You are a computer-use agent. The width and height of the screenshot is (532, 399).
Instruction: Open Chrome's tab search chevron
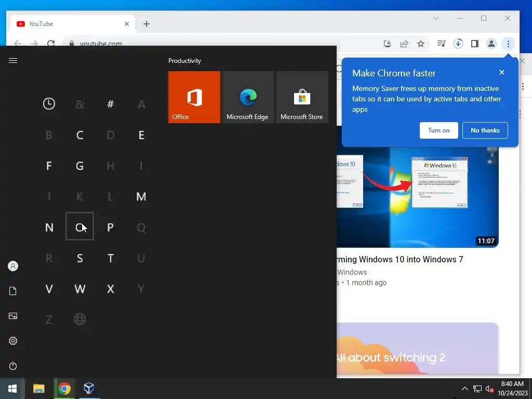[x=436, y=18]
